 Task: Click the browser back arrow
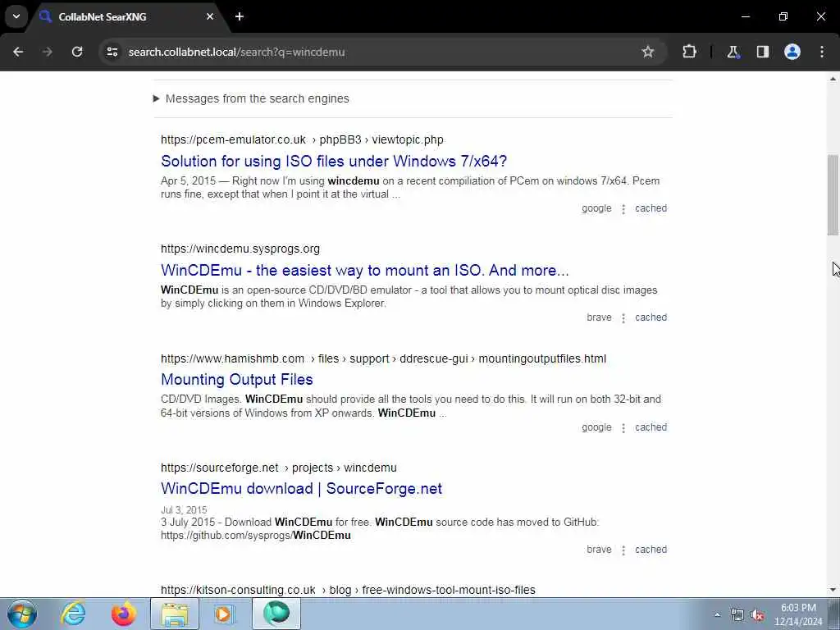(18, 52)
